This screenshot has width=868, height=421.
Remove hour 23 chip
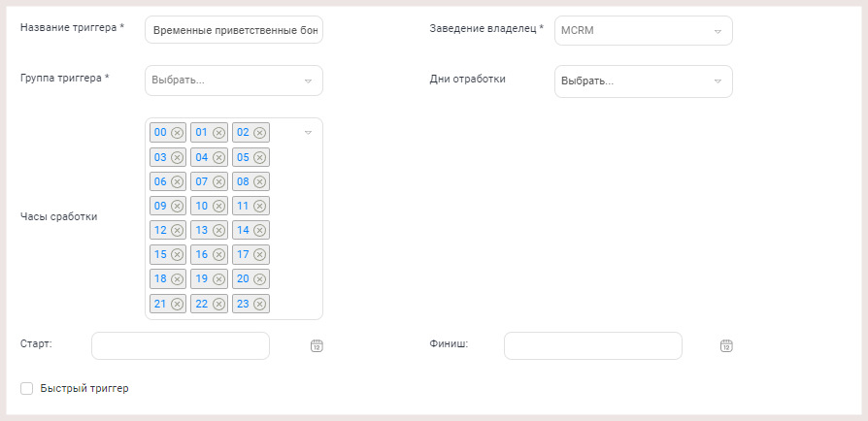click(259, 304)
